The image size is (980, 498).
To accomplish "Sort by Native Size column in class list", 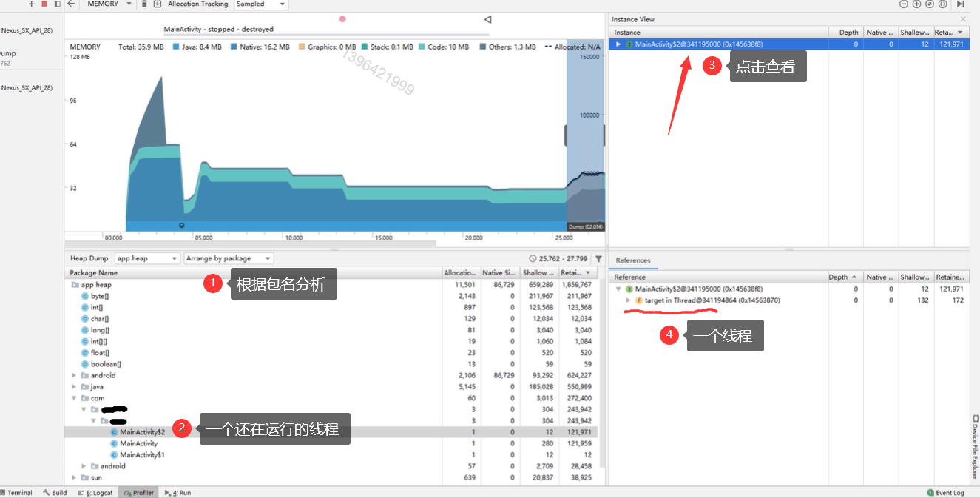I will point(499,273).
